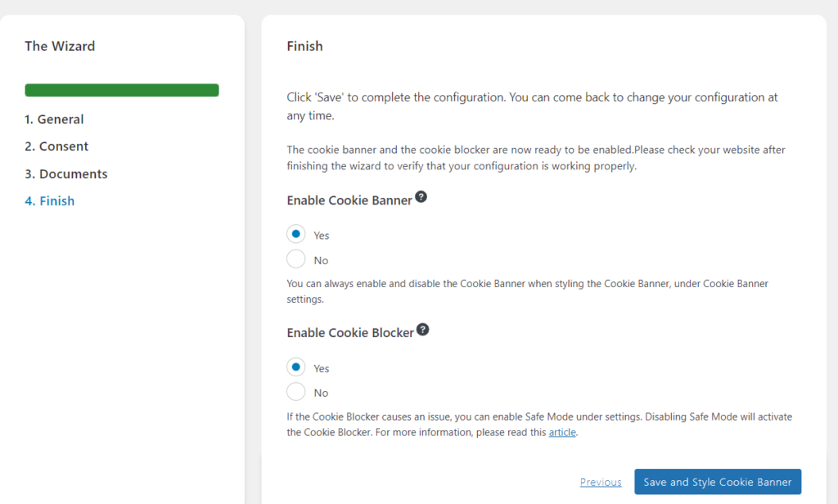Click the Enable Cookie Banner label text

coord(349,200)
